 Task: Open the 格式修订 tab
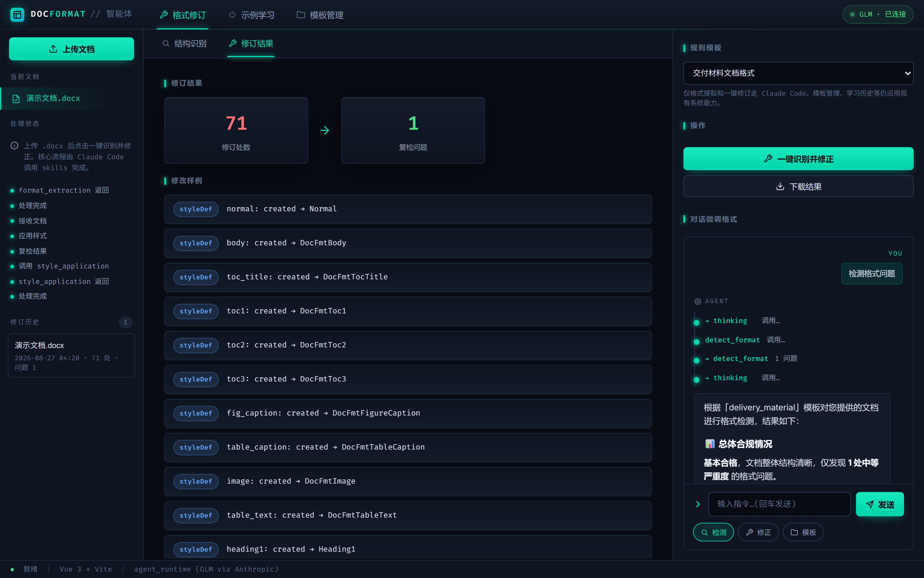(x=183, y=15)
